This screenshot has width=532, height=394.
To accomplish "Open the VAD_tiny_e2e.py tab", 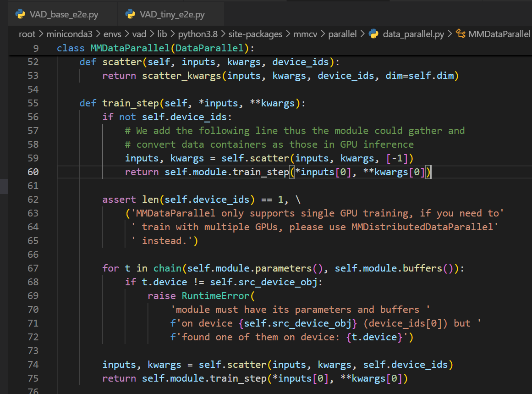I will pos(172,15).
